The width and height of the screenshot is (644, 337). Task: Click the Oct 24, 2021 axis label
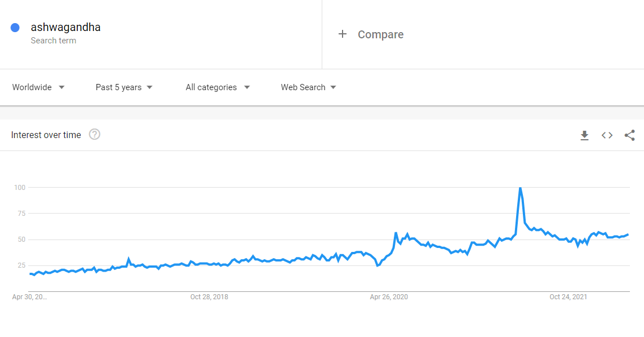(x=569, y=297)
